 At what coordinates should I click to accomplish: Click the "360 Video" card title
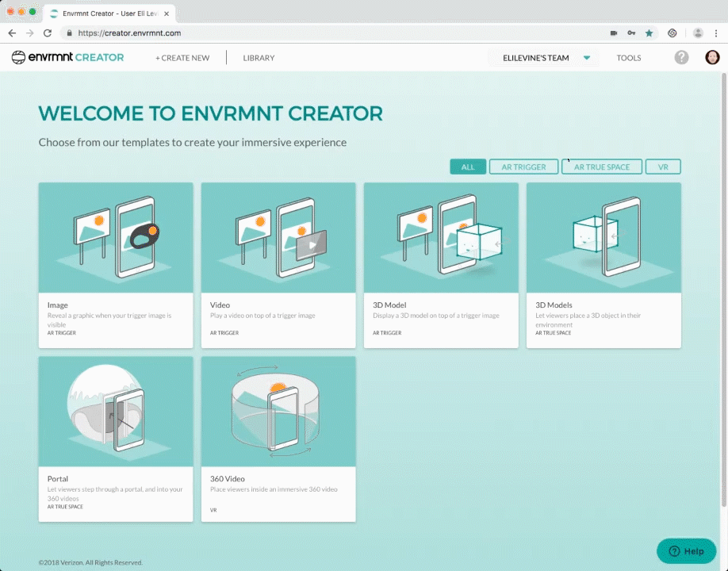[x=228, y=479]
